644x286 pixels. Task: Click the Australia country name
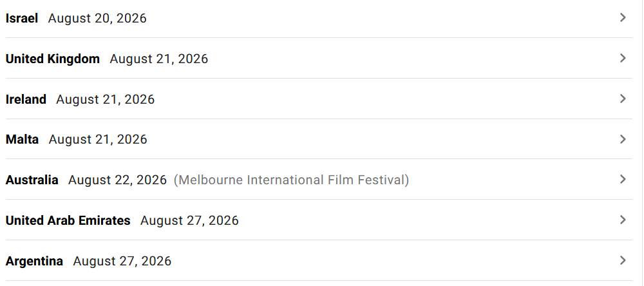click(x=32, y=180)
